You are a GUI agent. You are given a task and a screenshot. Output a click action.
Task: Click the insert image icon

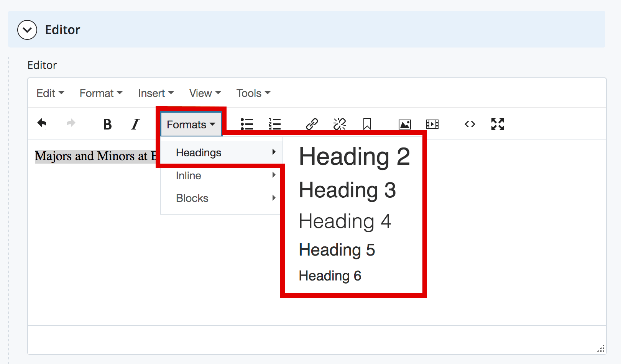404,124
